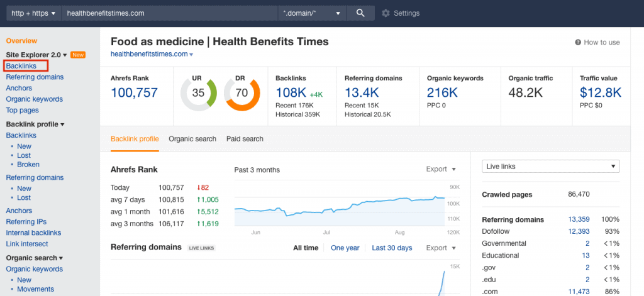Open Settings gear icon

pyautogui.click(x=386, y=13)
